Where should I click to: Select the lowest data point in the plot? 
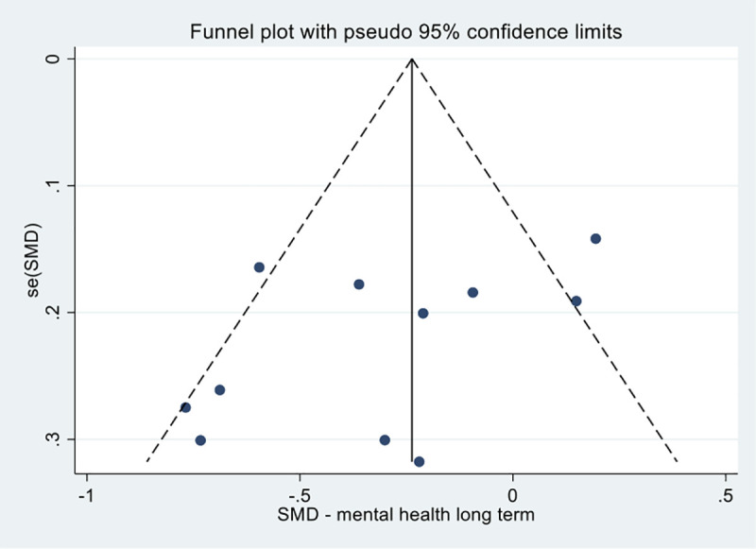[x=419, y=461]
